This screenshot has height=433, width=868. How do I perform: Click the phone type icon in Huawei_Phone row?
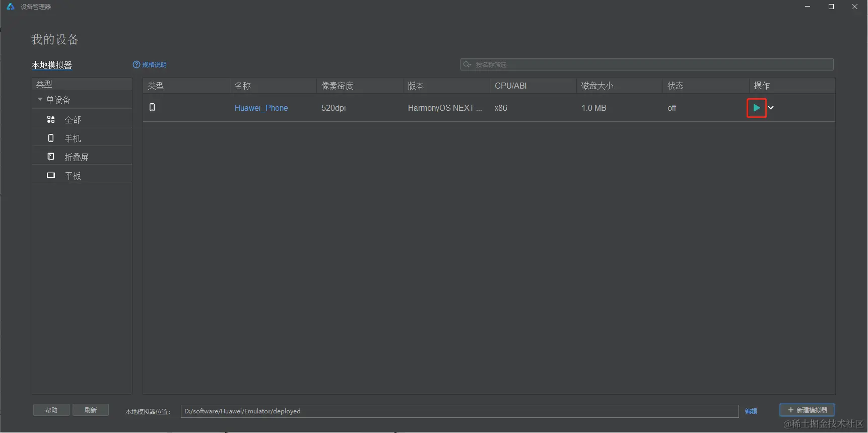click(152, 107)
